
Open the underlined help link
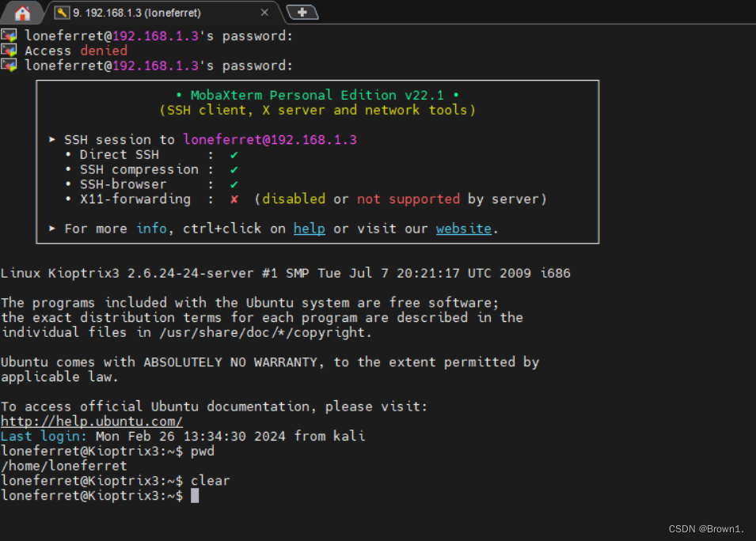(x=309, y=228)
